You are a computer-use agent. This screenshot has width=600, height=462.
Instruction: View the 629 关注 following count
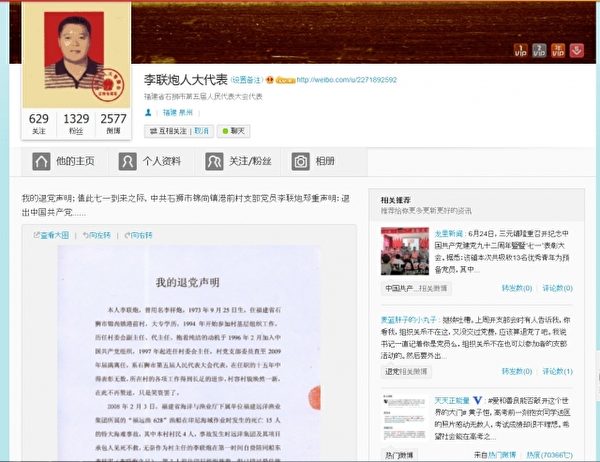40,123
